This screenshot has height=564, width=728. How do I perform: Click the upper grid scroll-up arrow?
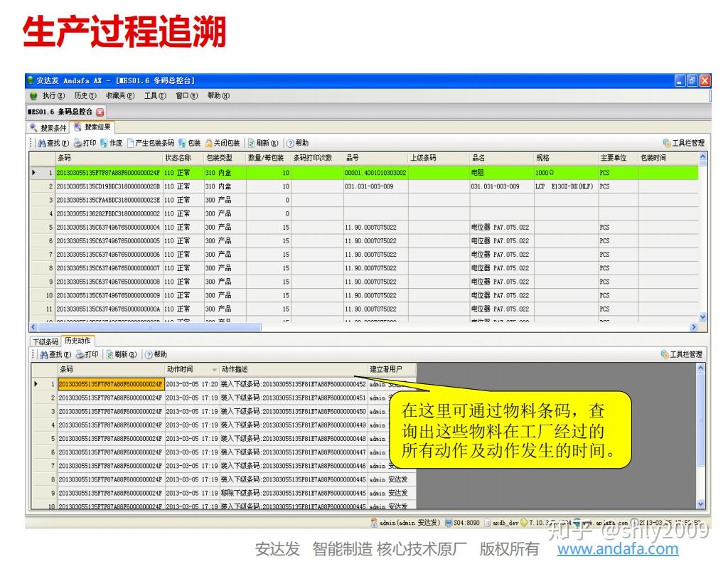pos(702,156)
